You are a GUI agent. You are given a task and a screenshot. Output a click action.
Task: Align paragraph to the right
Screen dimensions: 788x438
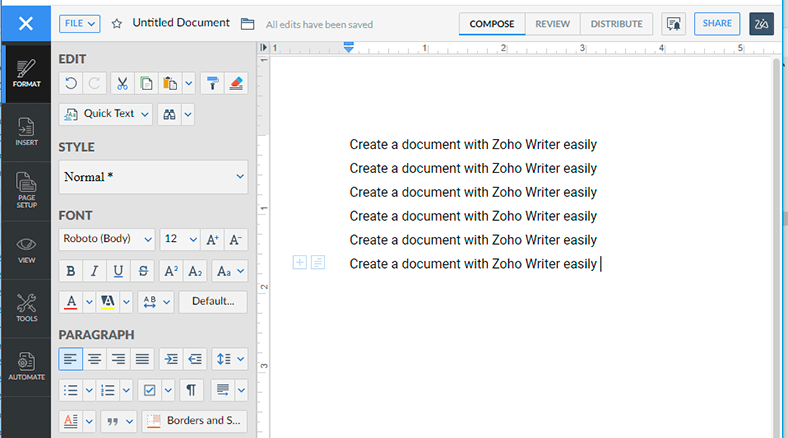pyautogui.click(x=118, y=359)
